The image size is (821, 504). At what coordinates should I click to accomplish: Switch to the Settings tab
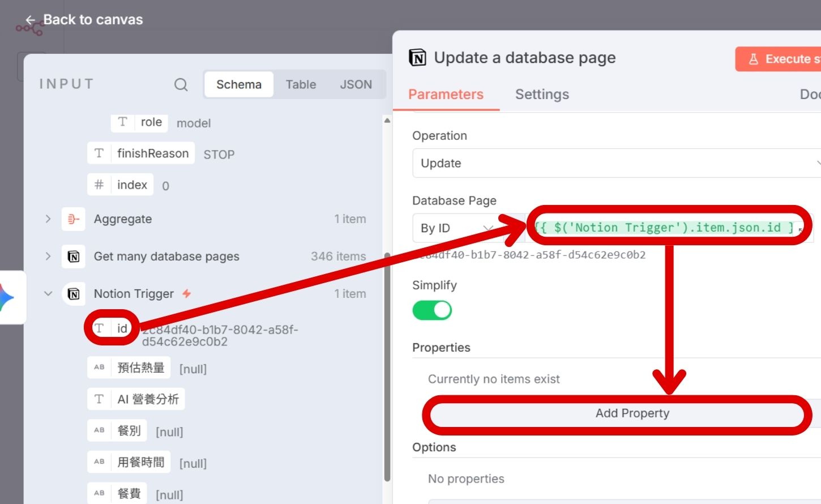point(542,95)
